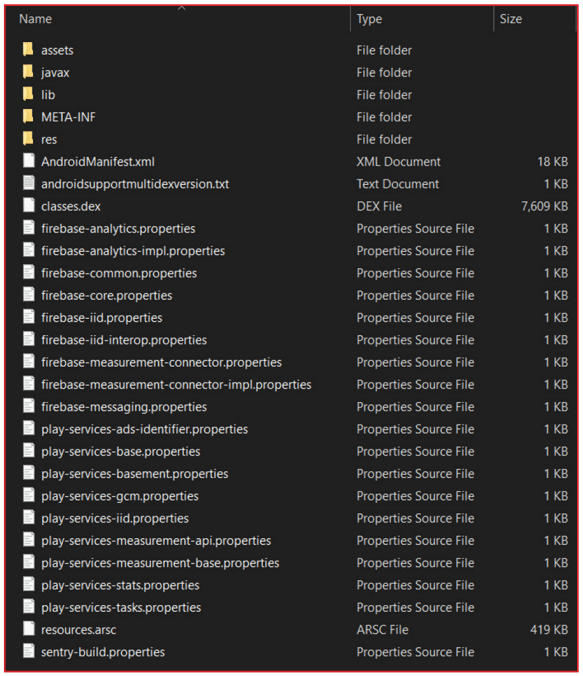
Task: Click the firebase-analytics-impl.properties file icon
Action: (28, 250)
